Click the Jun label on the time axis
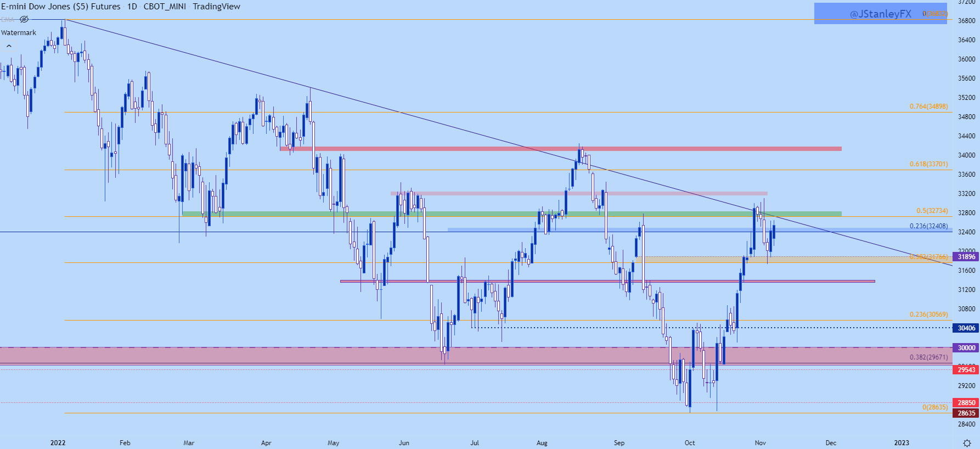980x449 pixels. point(404,443)
